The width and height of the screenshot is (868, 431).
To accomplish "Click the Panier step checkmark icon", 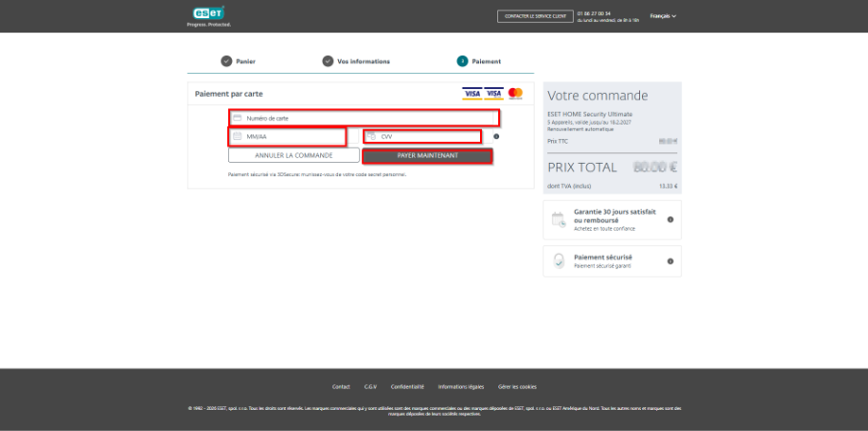I will 226,61.
